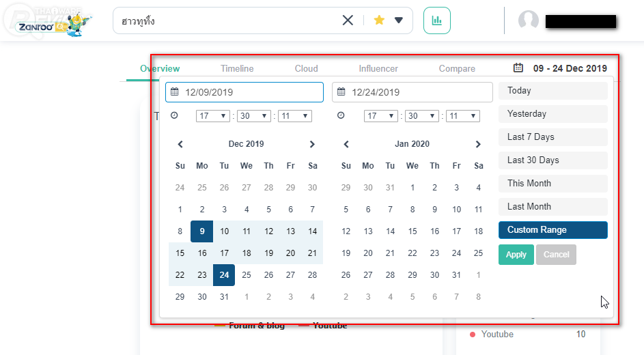The width and height of the screenshot is (644, 355).
Task: Open start time minute dropdown
Action: pos(254,116)
